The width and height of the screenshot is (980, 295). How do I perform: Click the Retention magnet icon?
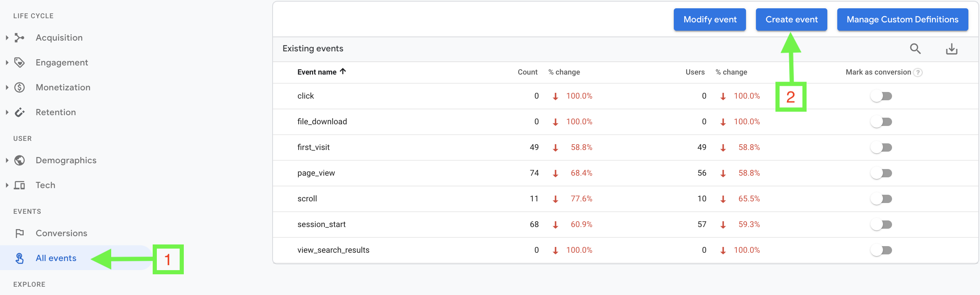20,112
